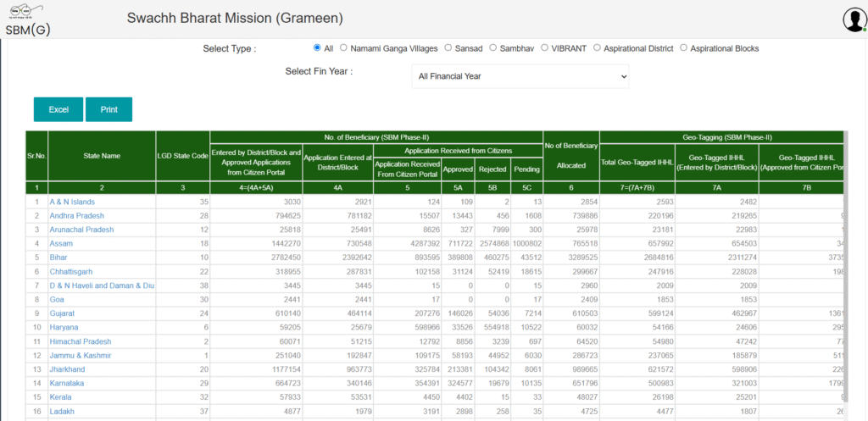Click the State Name column header
The width and height of the screenshot is (868, 421).
pos(102,156)
